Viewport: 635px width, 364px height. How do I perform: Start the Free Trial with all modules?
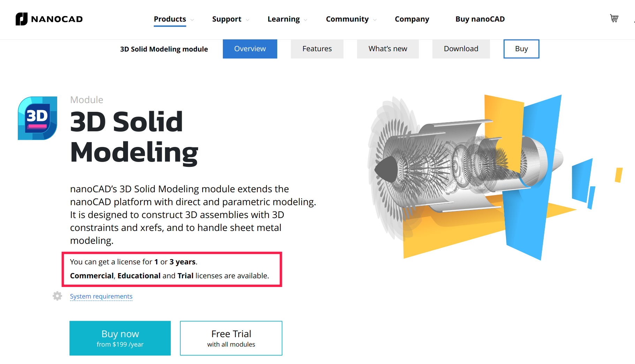tap(231, 338)
